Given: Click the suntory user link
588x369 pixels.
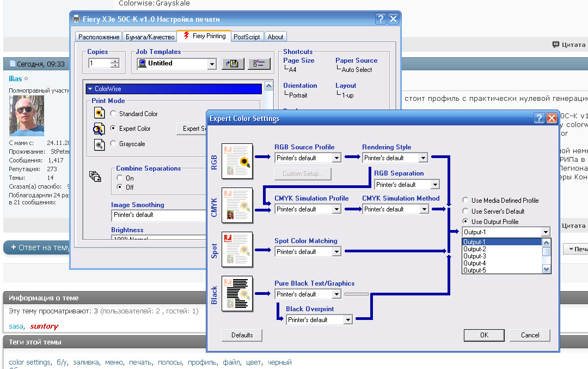Looking at the screenshot, I should (x=44, y=326).
